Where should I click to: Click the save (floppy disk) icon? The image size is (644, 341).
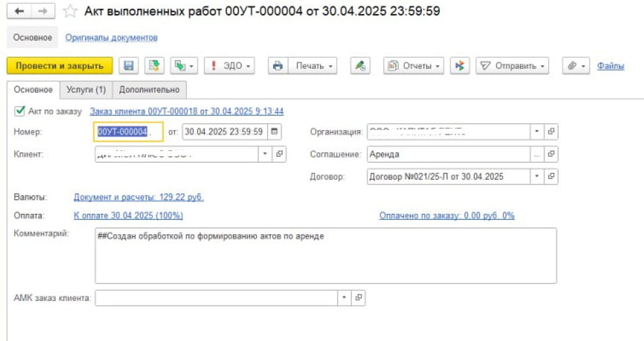coord(128,66)
